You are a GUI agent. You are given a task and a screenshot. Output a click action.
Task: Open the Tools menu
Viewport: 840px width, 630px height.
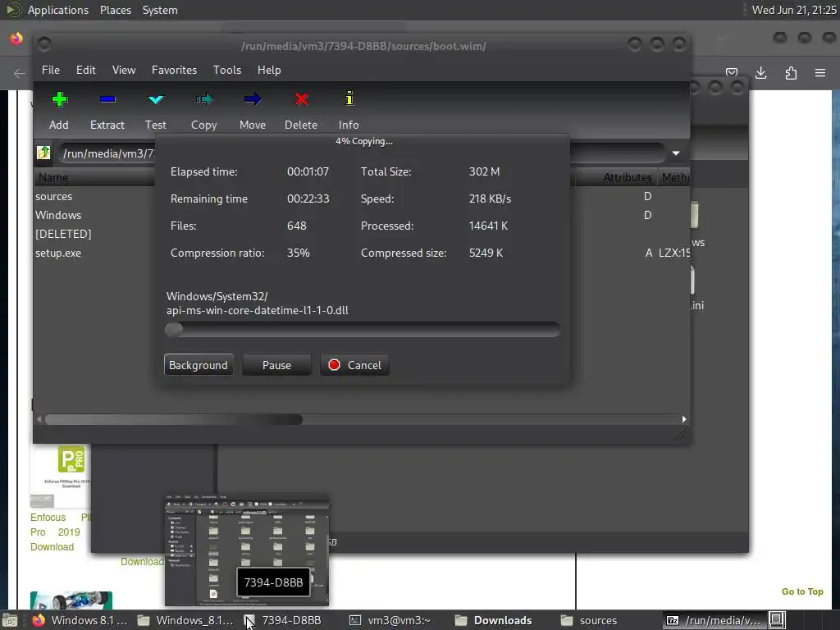(x=227, y=71)
